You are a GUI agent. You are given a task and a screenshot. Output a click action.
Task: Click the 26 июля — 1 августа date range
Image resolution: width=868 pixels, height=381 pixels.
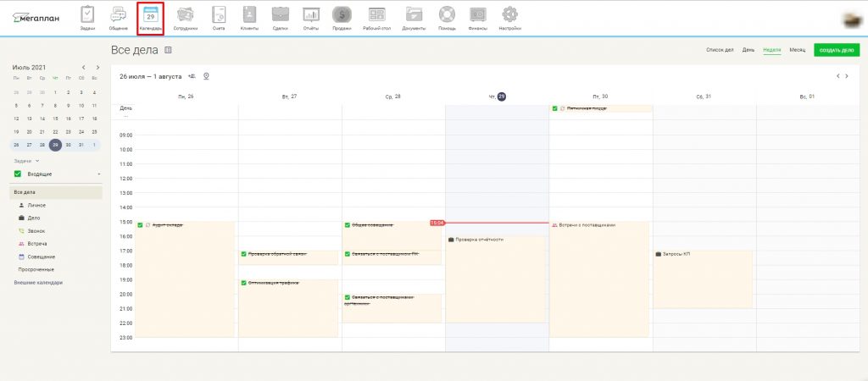151,76
